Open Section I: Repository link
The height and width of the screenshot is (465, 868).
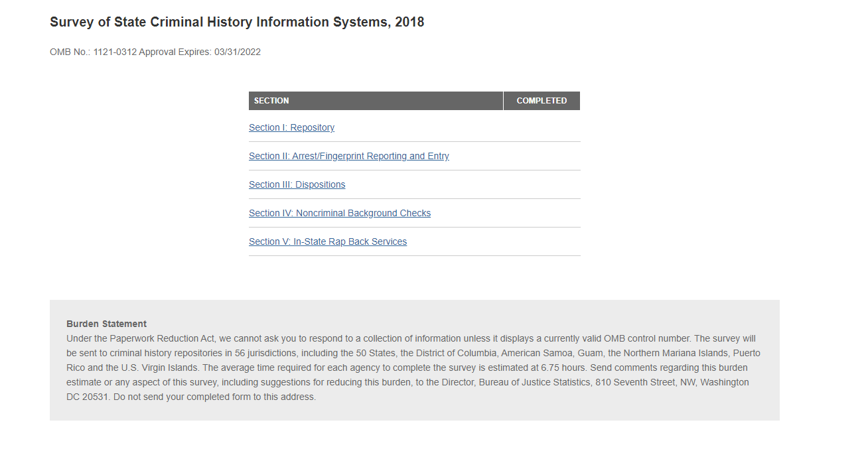pyautogui.click(x=291, y=127)
